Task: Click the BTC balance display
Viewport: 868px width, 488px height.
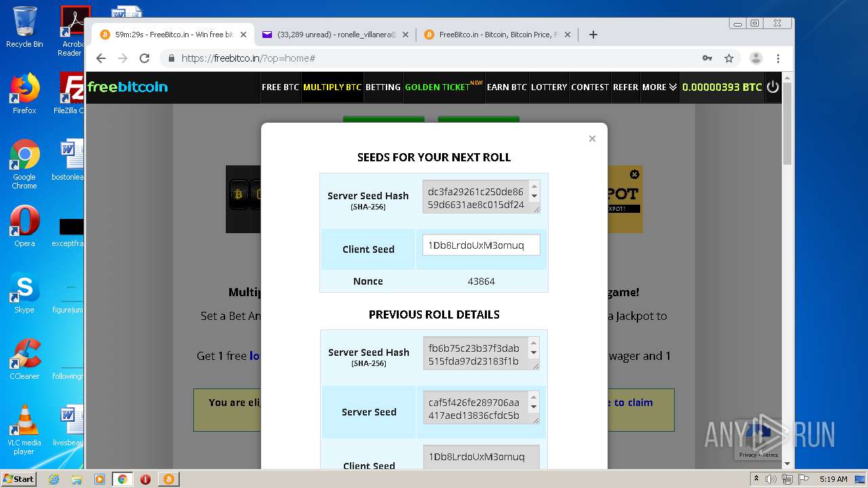Action: [722, 87]
